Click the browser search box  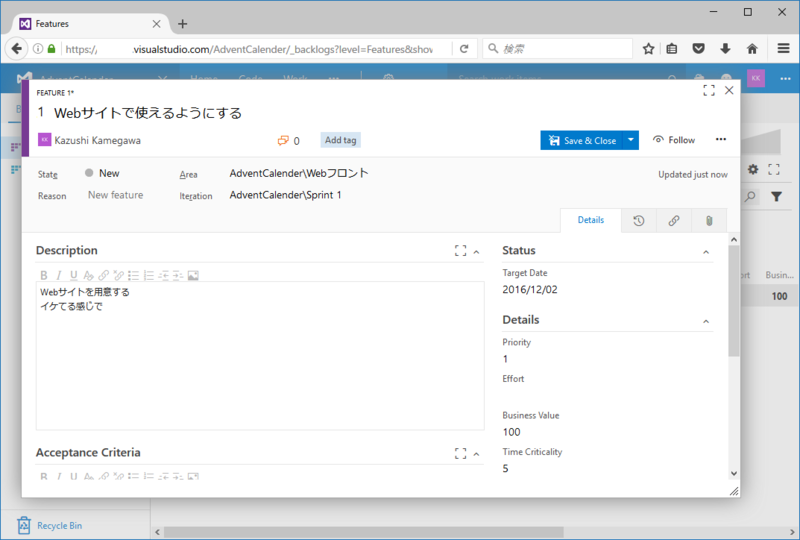[557, 48]
